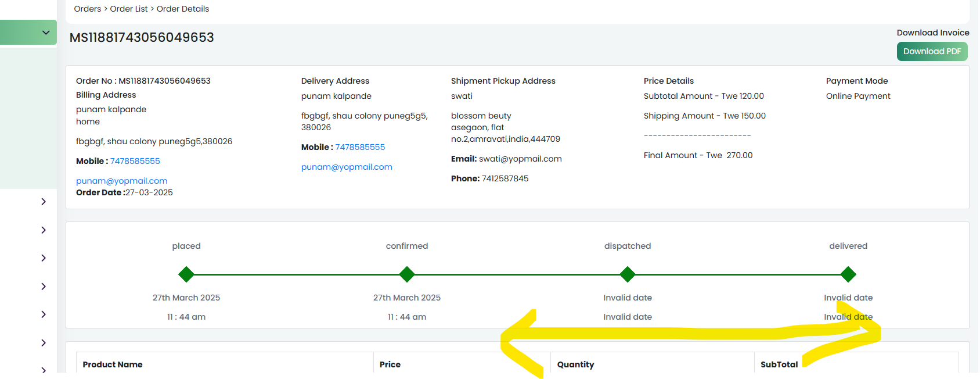Click the SubTotal column header
The height and width of the screenshot is (379, 980).
[779, 364]
